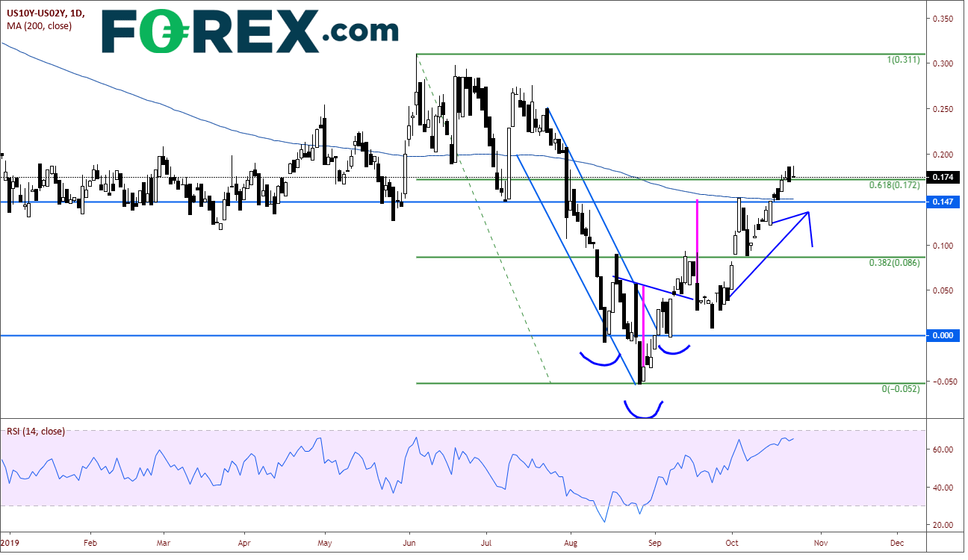Screen dimensions: 968x560
Task: Click the RSI 40.00 axis value
Action: [x=943, y=488]
